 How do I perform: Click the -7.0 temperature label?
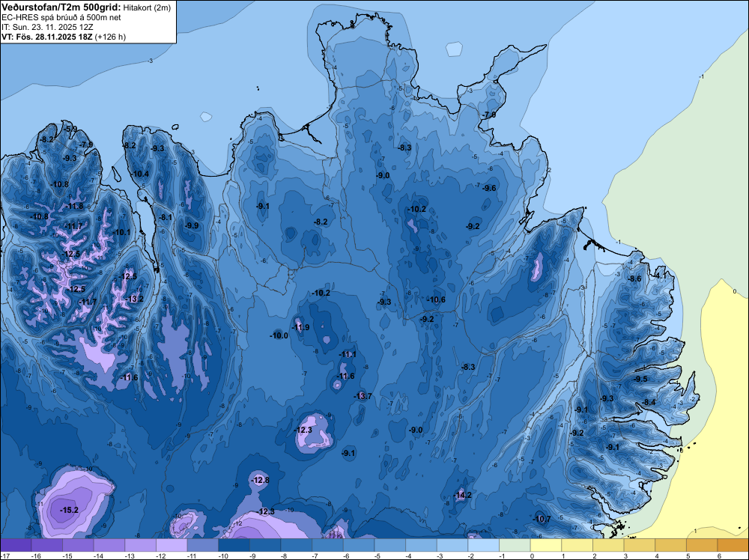point(488,115)
